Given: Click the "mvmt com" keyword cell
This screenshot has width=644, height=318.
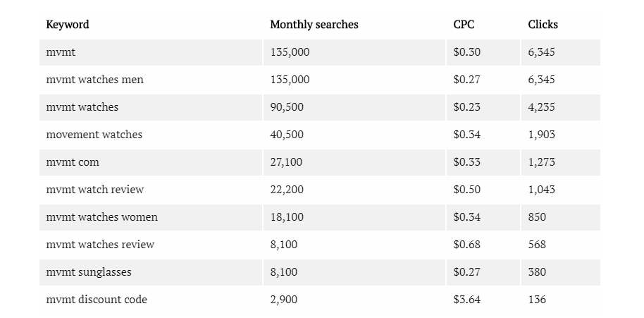Looking at the screenshot, I should coord(73,162).
